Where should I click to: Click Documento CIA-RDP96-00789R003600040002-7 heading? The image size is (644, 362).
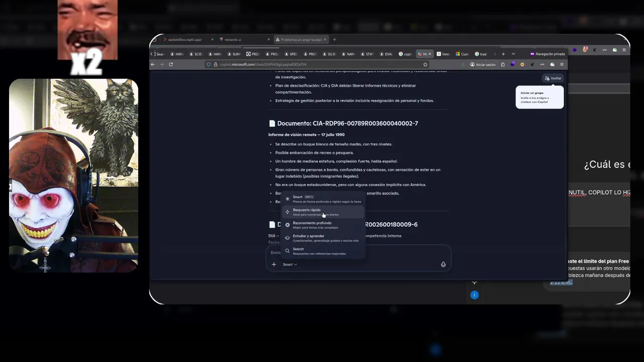343,123
